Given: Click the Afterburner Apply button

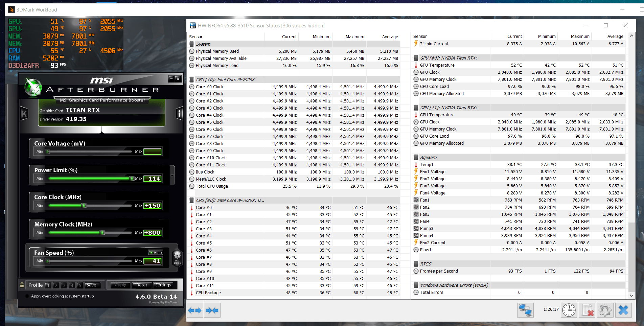Looking at the screenshot, I should pyautogui.click(x=120, y=285).
